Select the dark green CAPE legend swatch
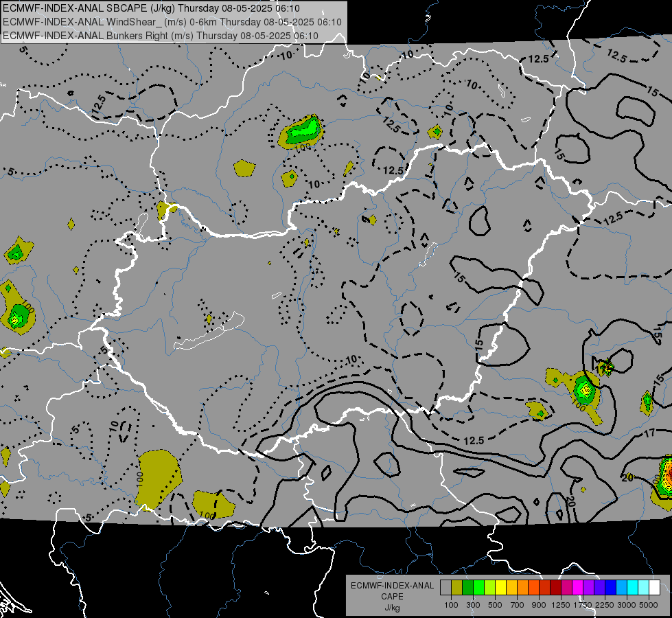Screen dimensions: 672x618 [467, 587]
